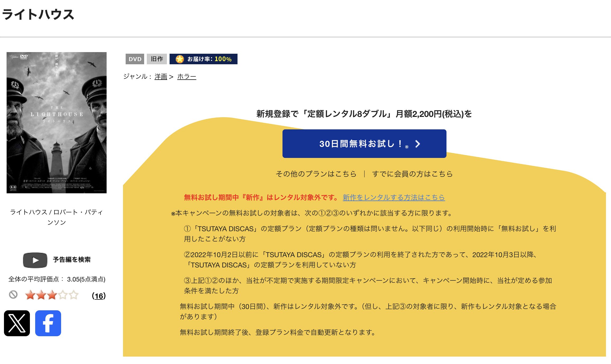This screenshot has width=611, height=364.
Task: Rate the movie five stars
Action: click(74, 295)
